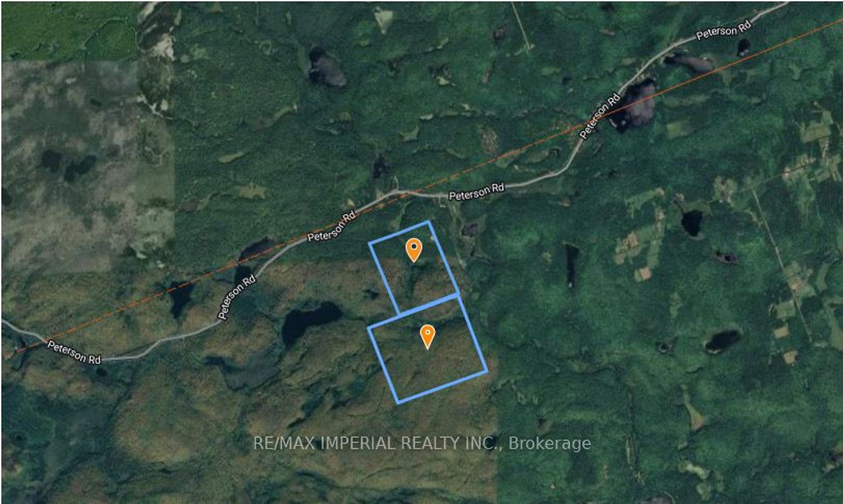Click the Peterson Rd label nearest the upper pin

331,226
